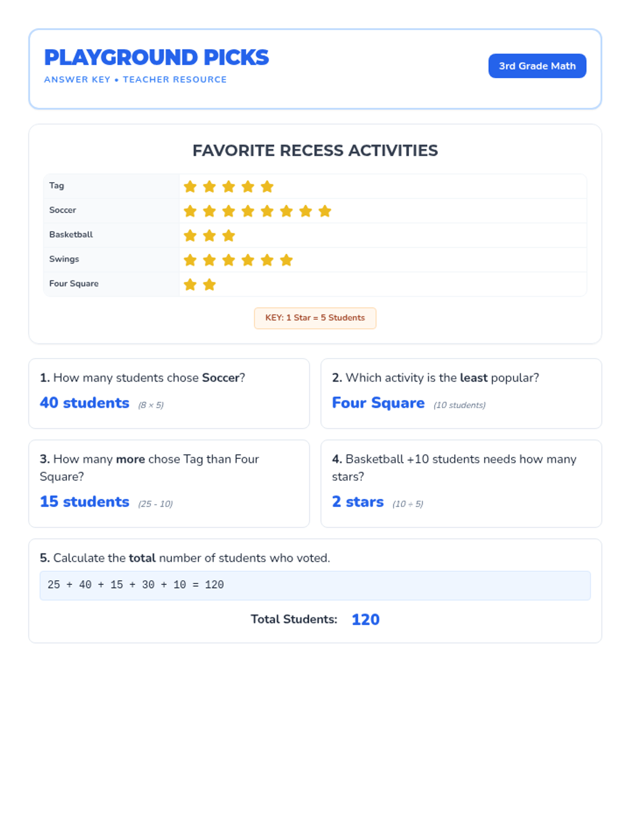Click the first star in Swings row
The height and width of the screenshot is (840, 630).
point(190,260)
